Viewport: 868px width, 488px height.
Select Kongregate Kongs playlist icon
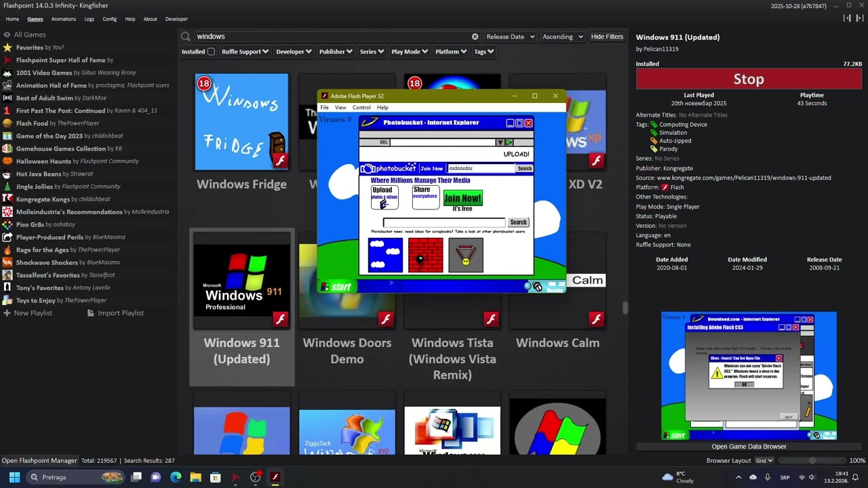point(7,199)
